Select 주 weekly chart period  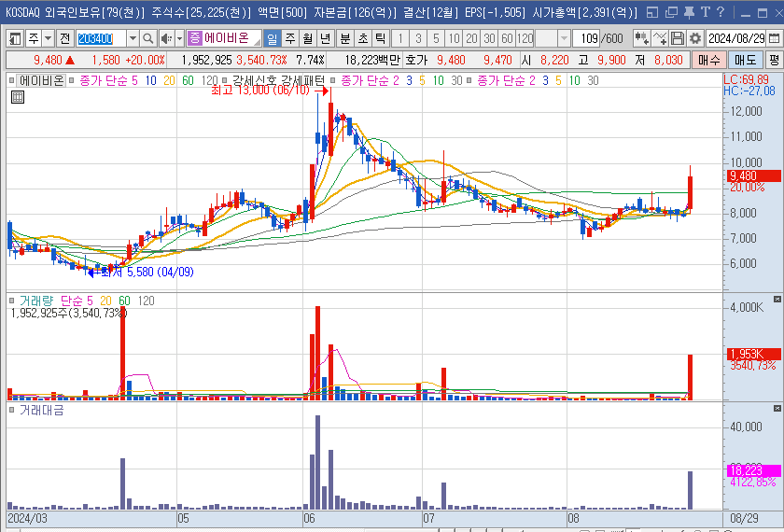pos(290,38)
